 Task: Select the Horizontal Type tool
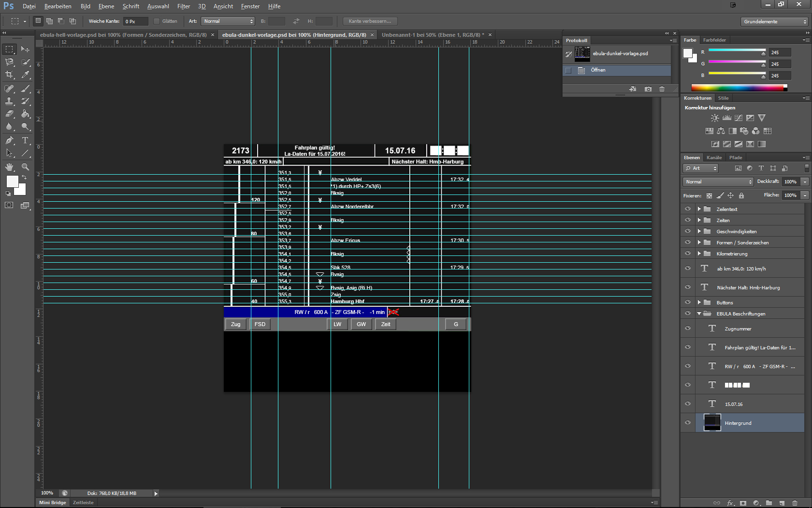point(25,140)
